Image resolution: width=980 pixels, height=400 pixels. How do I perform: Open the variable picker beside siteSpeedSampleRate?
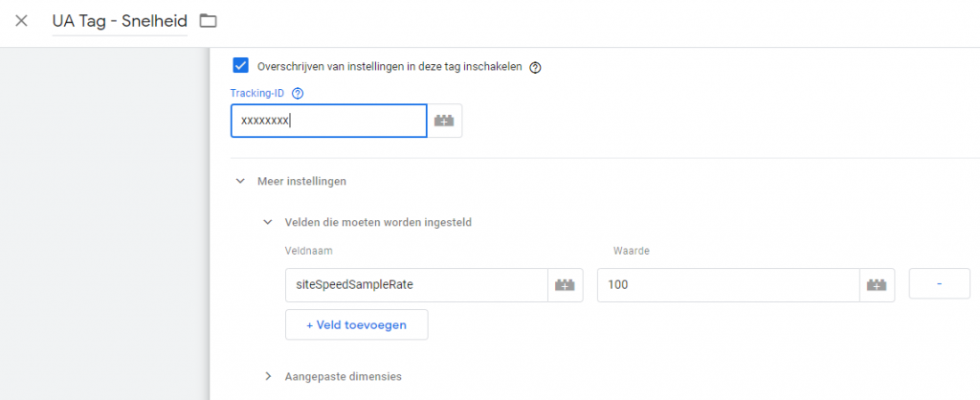(x=565, y=285)
